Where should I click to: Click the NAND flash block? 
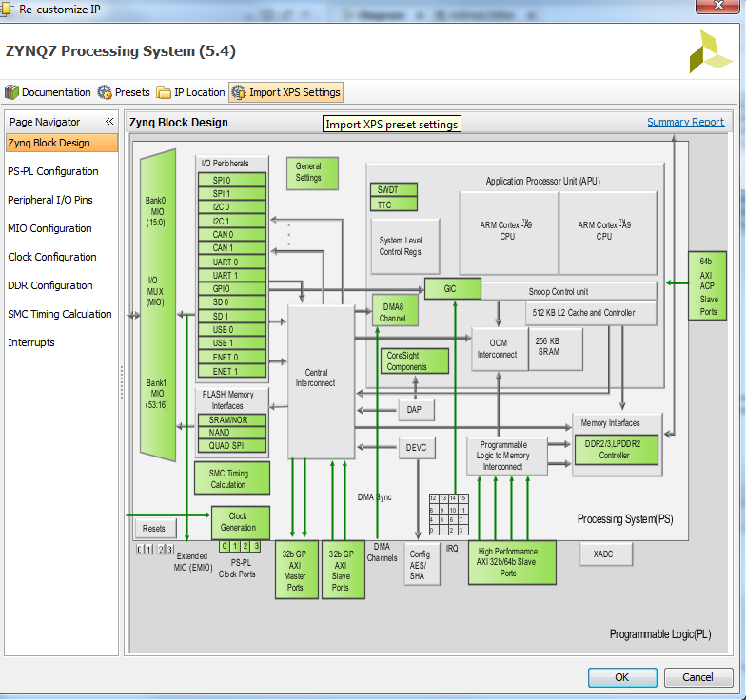pos(232,432)
